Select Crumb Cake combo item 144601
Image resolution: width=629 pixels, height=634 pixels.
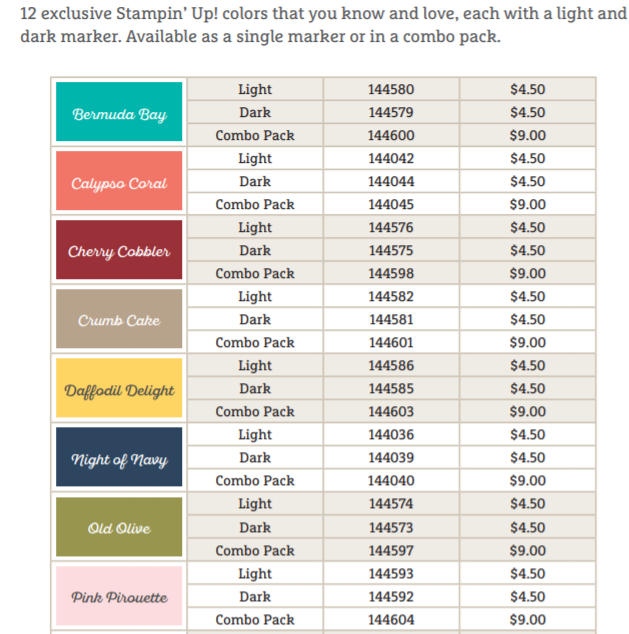click(x=390, y=343)
